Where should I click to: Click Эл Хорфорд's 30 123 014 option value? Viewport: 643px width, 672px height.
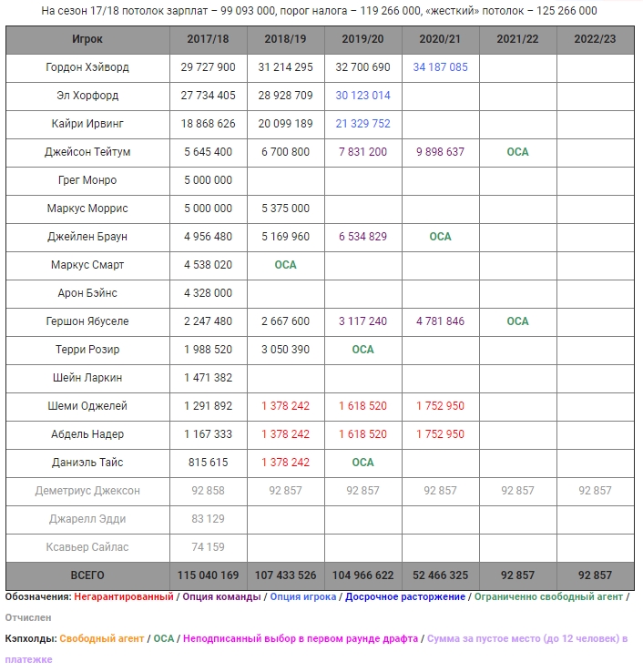(x=362, y=96)
